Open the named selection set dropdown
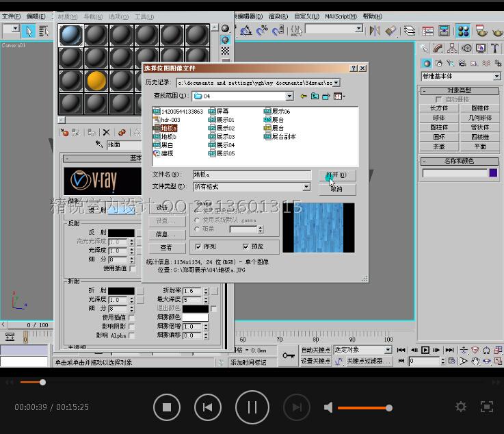 pos(359,28)
